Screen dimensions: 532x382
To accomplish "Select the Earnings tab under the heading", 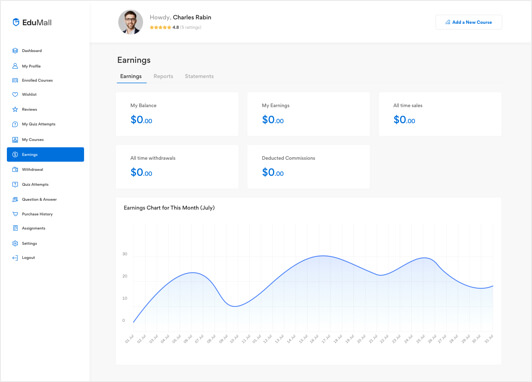I will [x=131, y=76].
